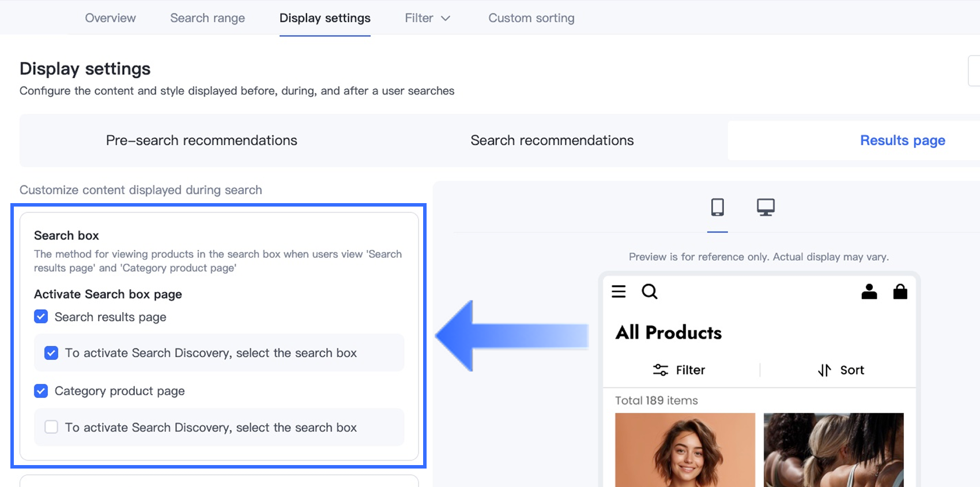Open hamburger menu in preview
Image resolution: width=980 pixels, height=487 pixels.
(619, 291)
